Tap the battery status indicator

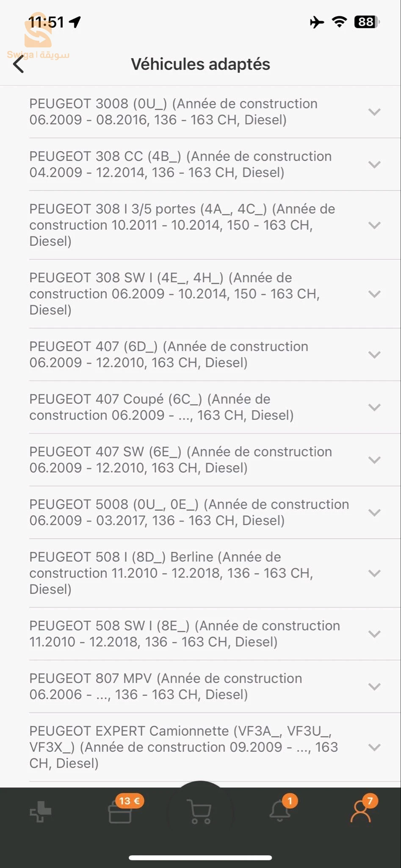(366, 22)
